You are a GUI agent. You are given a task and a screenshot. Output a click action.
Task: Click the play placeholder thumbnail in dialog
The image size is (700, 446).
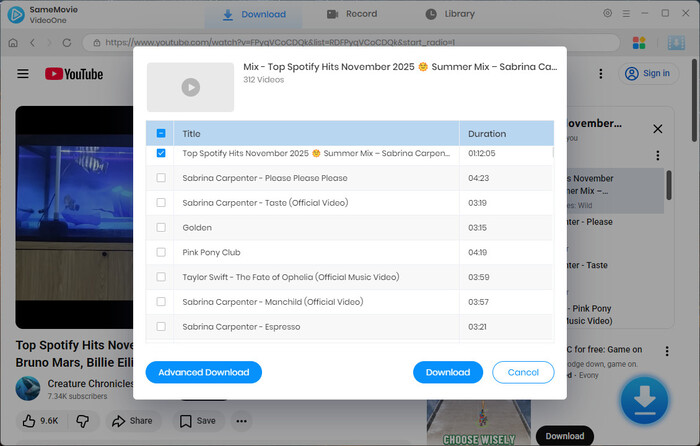191,87
